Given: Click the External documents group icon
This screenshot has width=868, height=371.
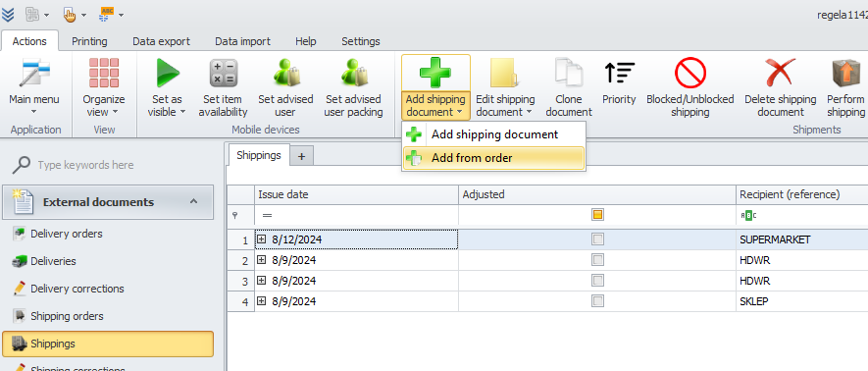Looking at the screenshot, I should pos(23,202).
